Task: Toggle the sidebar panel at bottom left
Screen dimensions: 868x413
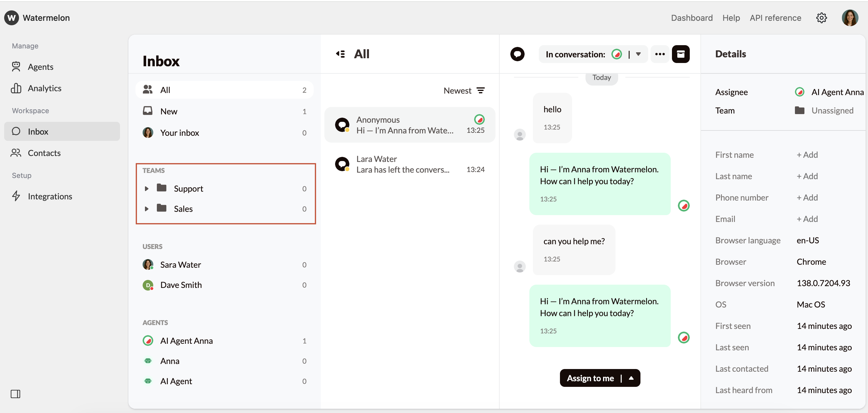Action: point(15,394)
